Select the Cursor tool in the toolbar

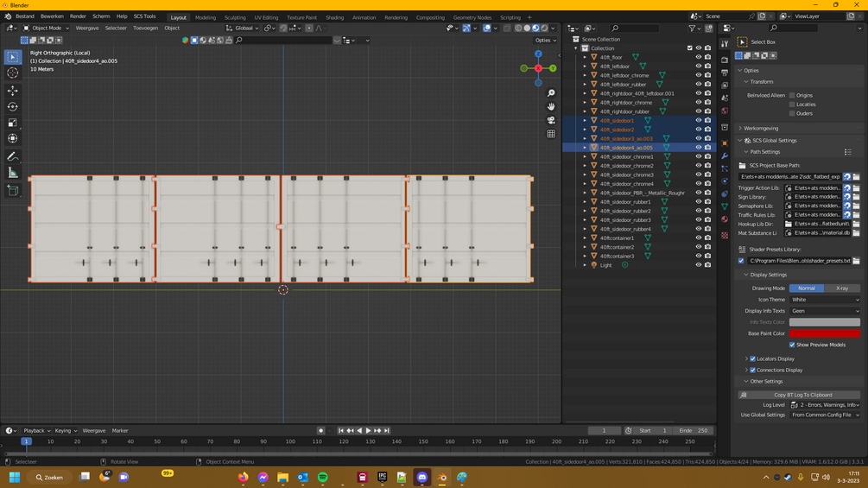[x=13, y=73]
